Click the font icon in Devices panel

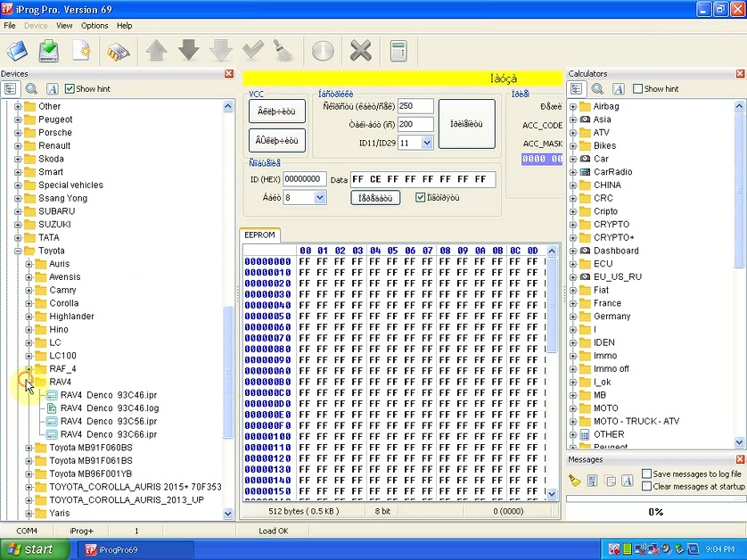53,88
